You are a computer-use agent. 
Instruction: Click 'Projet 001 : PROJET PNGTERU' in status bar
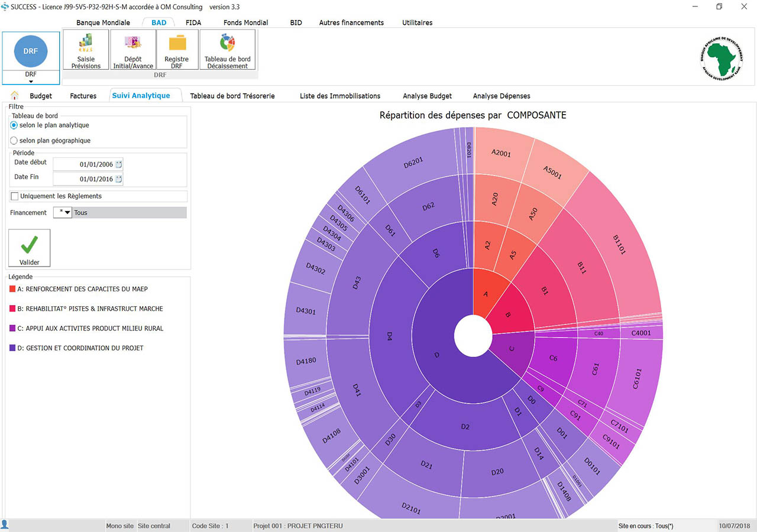pyautogui.click(x=298, y=525)
